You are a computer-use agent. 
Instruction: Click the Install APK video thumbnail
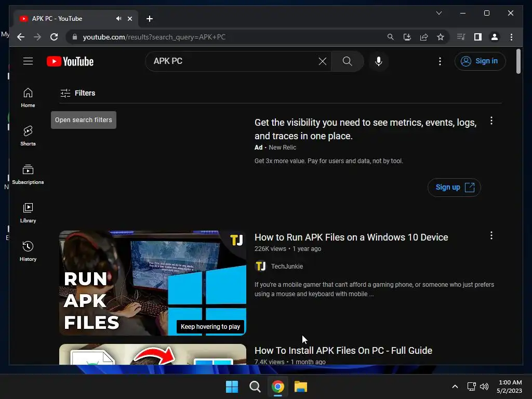click(153, 354)
